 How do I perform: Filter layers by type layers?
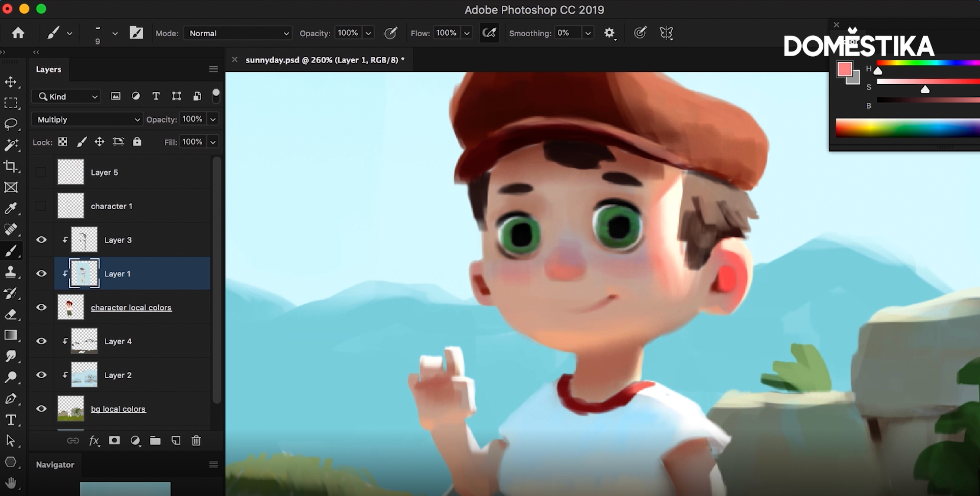pos(156,96)
